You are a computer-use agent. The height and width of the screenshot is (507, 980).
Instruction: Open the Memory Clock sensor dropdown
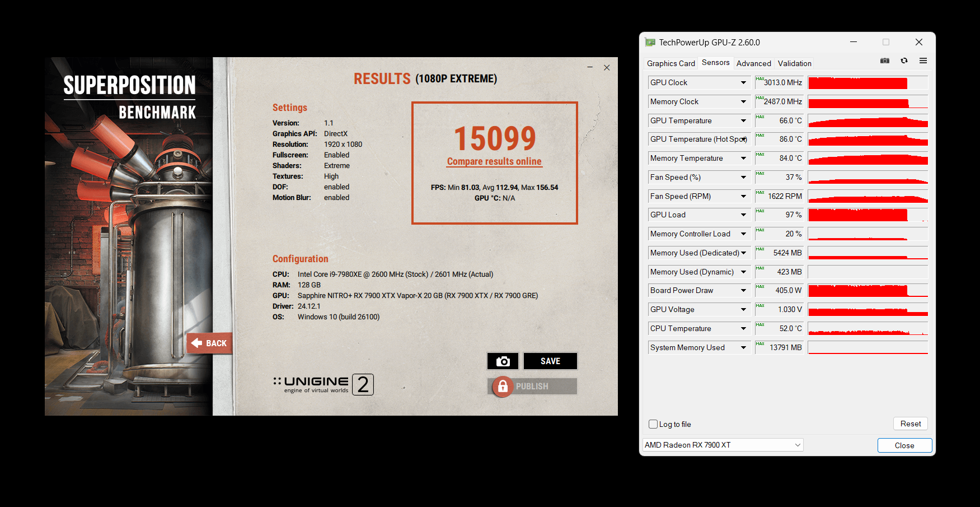743,101
